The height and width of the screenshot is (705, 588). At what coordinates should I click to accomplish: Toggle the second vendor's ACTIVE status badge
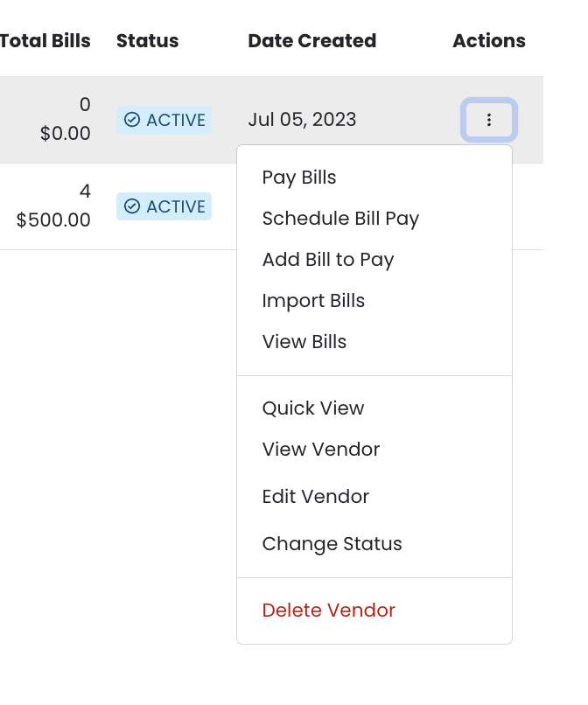pos(164,207)
